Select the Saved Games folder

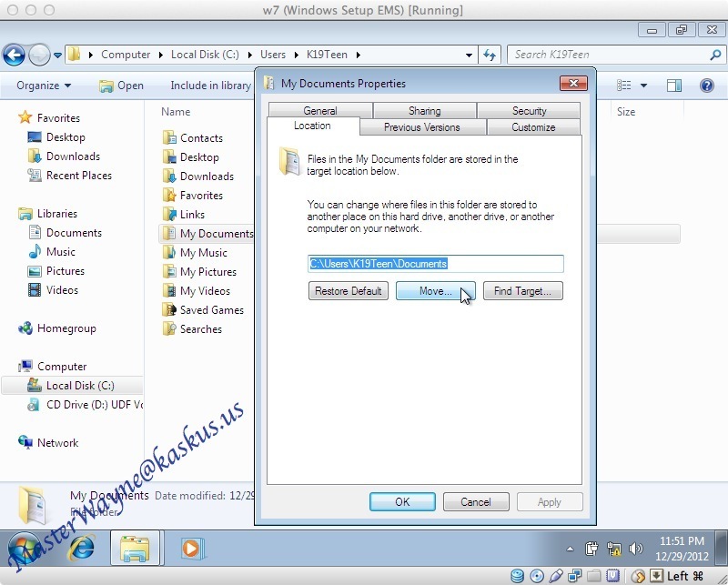pyautogui.click(x=203, y=309)
